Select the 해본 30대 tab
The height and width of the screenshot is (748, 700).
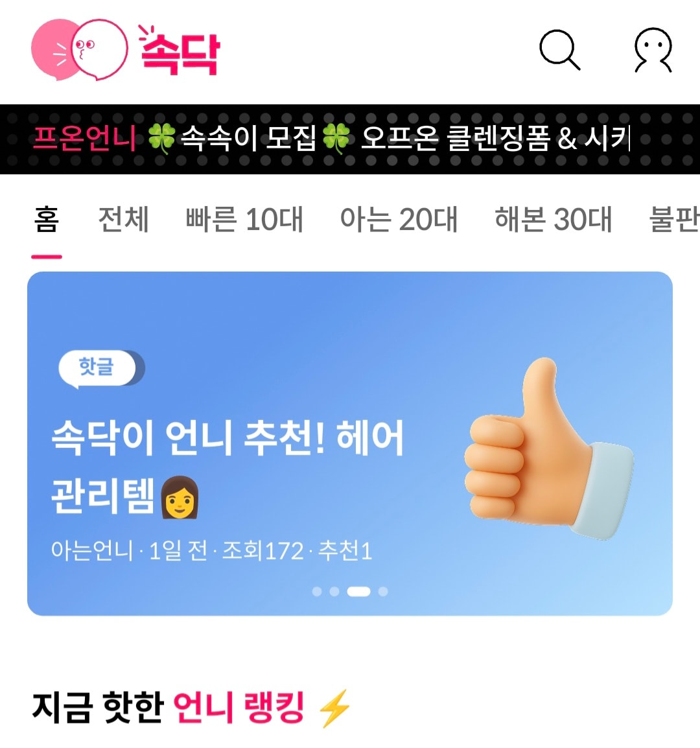[x=554, y=220]
